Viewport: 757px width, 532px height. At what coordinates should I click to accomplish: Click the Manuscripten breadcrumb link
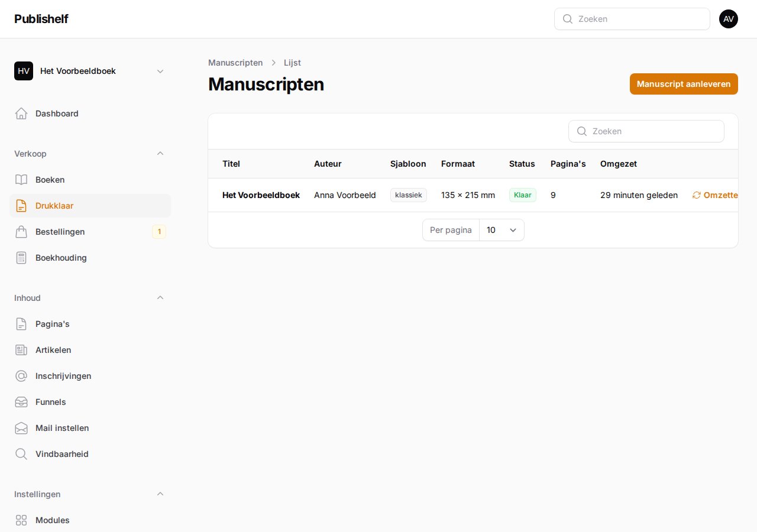pos(235,63)
